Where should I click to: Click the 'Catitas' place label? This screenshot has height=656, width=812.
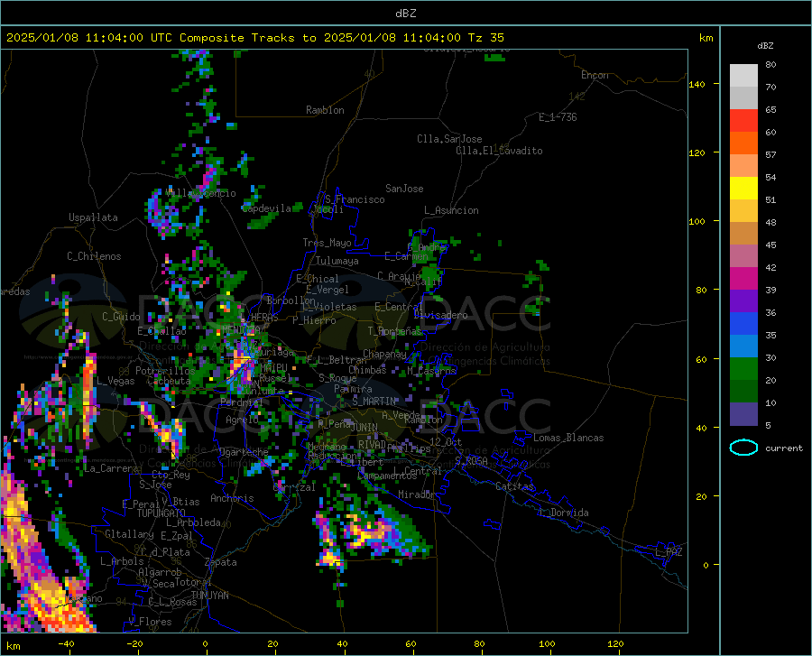pyautogui.click(x=514, y=486)
